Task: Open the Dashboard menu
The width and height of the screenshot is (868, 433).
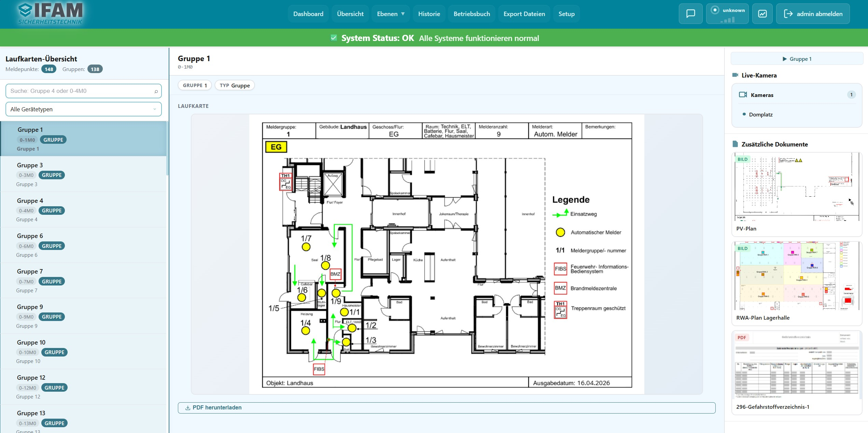Action: (308, 14)
